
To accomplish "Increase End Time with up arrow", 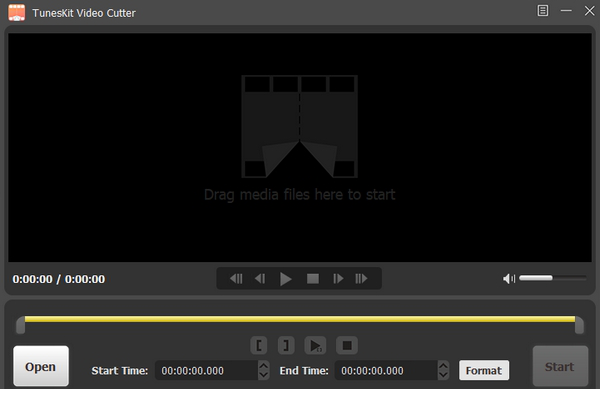I will (x=443, y=366).
